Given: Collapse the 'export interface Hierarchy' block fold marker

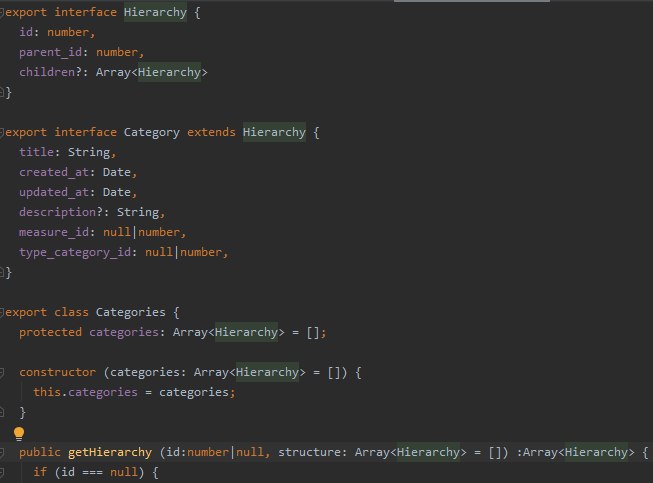Looking at the screenshot, I should pos(2,12).
